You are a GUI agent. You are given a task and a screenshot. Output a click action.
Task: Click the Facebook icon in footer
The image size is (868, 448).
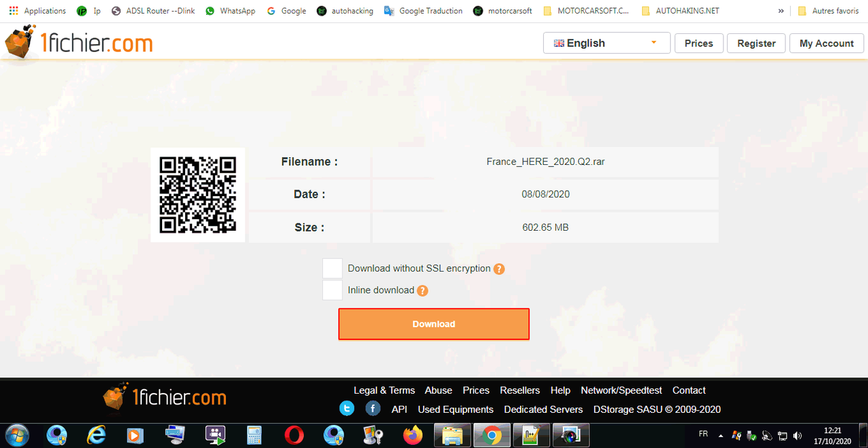(x=373, y=409)
